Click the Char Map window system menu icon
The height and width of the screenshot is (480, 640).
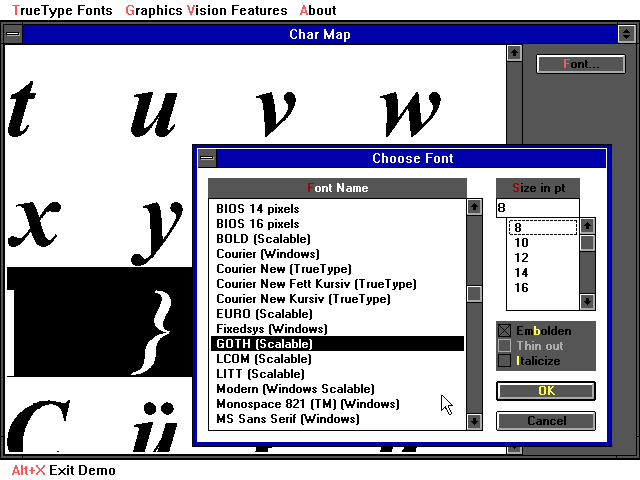[x=12, y=34]
